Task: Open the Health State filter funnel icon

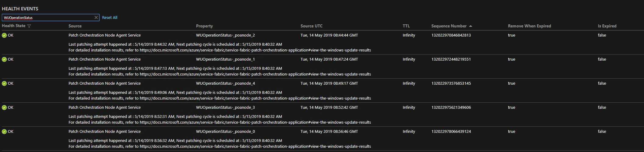Action: pyautogui.click(x=29, y=26)
